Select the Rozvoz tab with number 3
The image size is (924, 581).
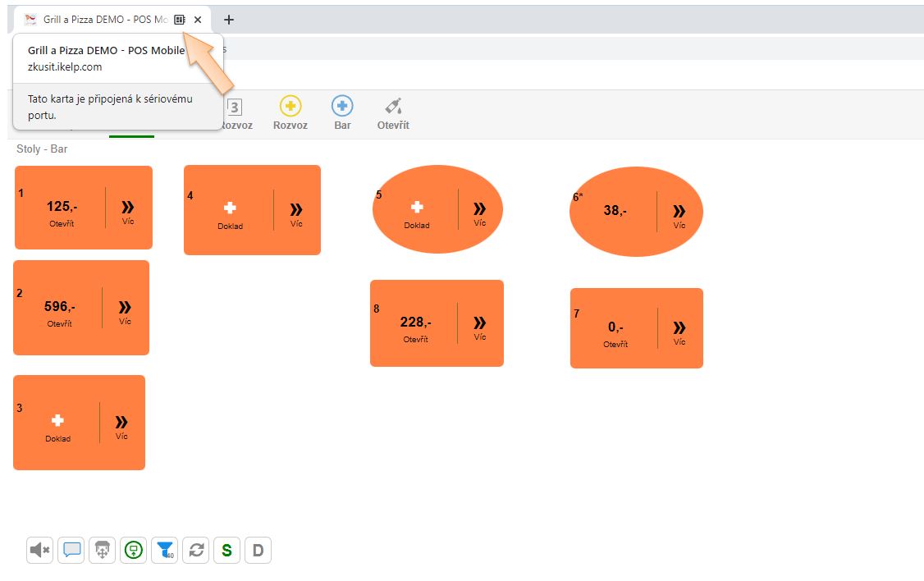[x=235, y=113]
